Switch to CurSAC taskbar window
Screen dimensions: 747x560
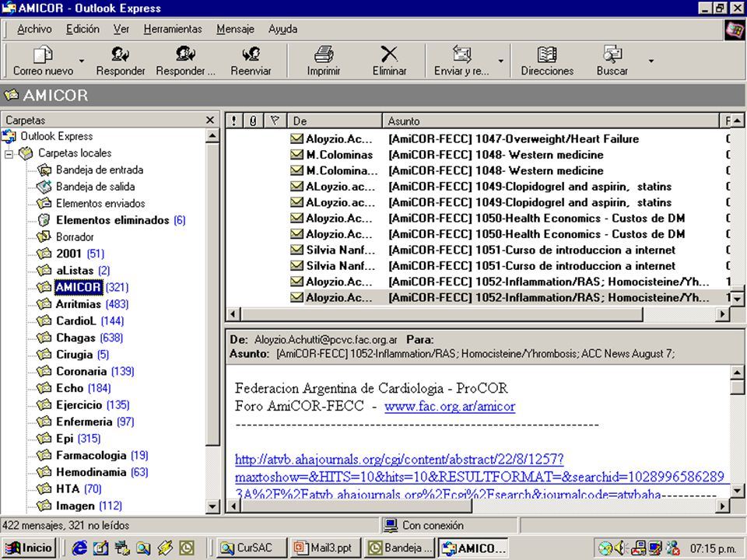pos(252,548)
